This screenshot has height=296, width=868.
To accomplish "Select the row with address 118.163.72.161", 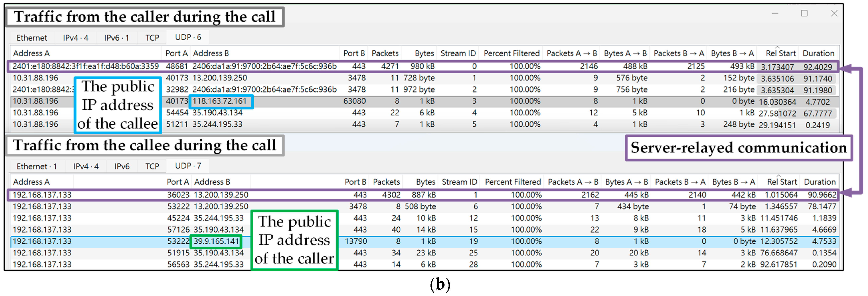I will click(219, 101).
